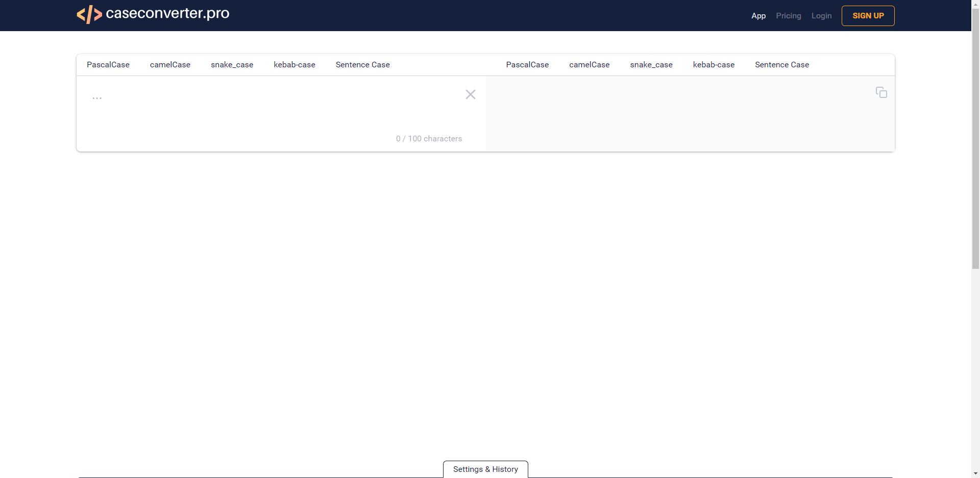
Task: Select input kebab-case tab on left panel
Action: pos(295,65)
